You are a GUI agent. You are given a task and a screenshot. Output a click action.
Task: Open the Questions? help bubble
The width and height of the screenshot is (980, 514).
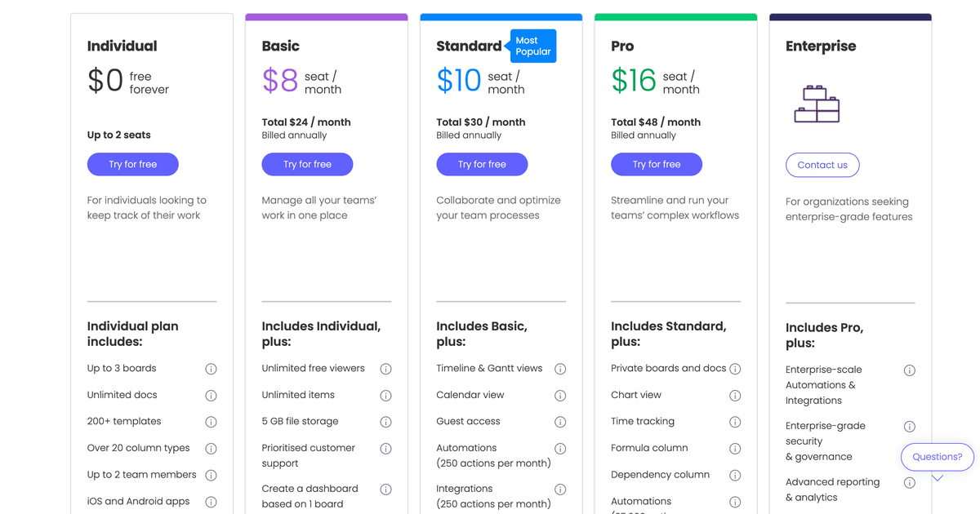937,457
